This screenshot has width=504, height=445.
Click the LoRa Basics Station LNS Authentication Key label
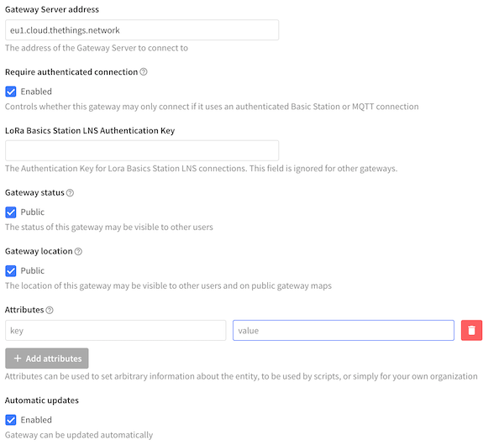pos(90,131)
